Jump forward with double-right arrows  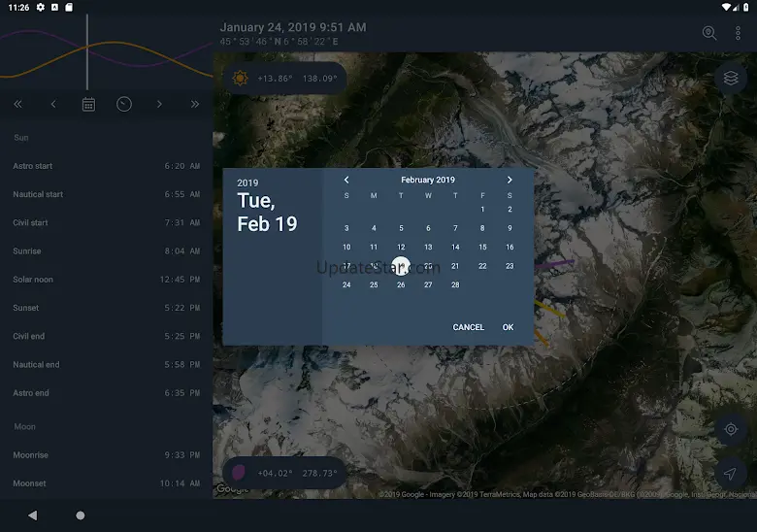[x=194, y=104]
